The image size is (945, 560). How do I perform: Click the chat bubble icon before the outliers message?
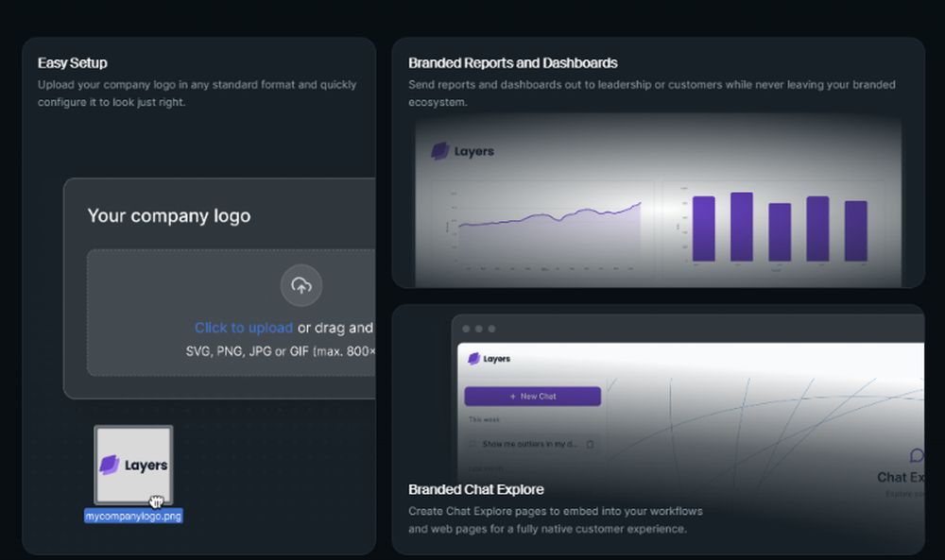pyautogui.click(x=472, y=444)
